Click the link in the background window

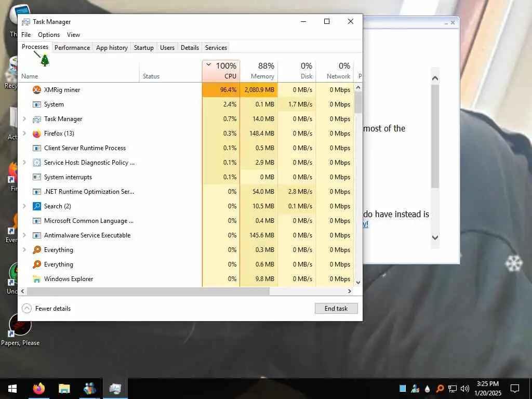tap(366, 224)
